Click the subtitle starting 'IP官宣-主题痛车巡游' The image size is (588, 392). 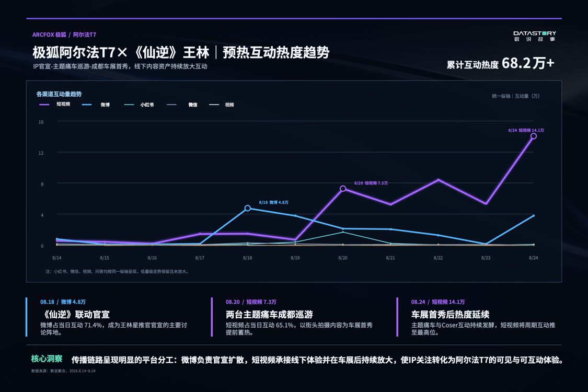[120, 66]
